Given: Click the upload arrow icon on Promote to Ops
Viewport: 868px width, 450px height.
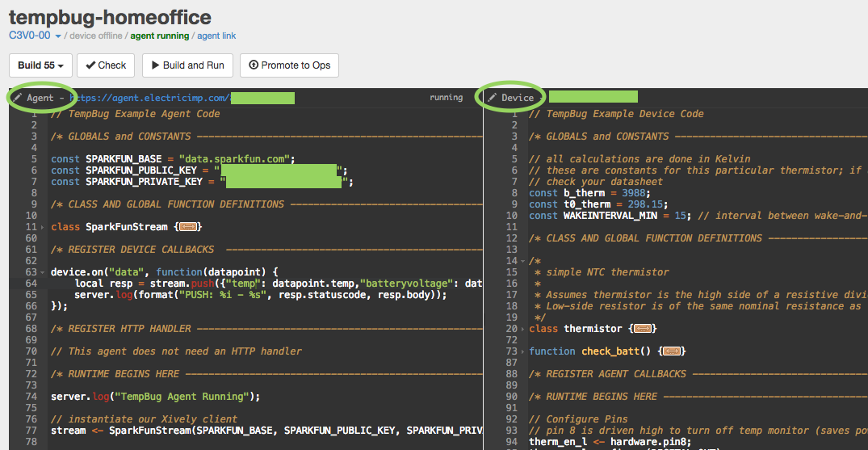Looking at the screenshot, I should point(254,65).
